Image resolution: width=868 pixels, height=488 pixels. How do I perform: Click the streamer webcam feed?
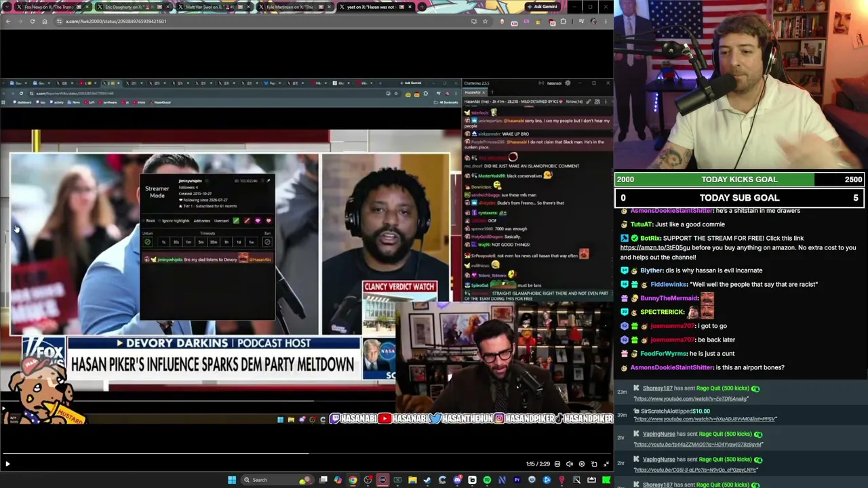coord(741,85)
